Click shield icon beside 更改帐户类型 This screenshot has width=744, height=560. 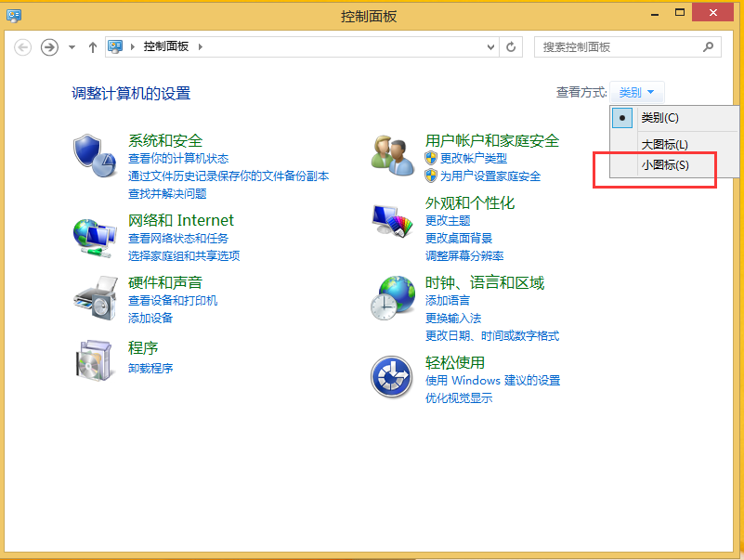tap(431, 158)
